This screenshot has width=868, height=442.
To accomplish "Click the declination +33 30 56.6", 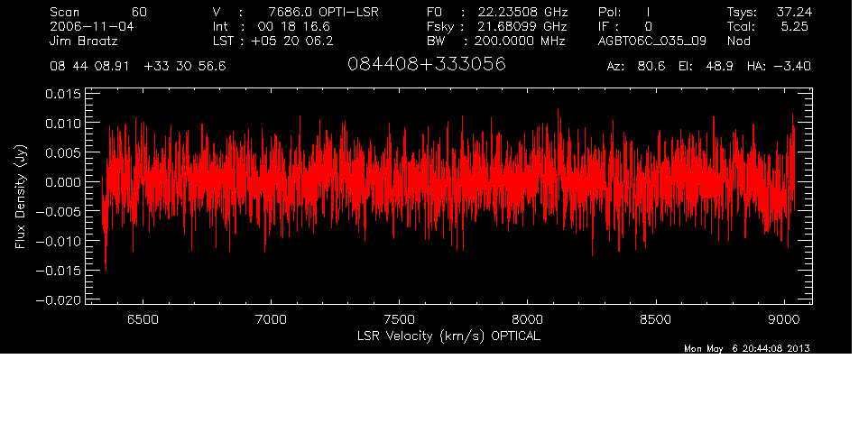I will pyautogui.click(x=185, y=67).
